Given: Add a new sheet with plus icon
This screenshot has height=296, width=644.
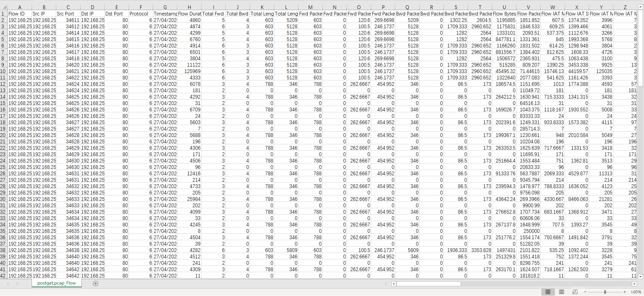Looking at the screenshot, I should (96, 284).
